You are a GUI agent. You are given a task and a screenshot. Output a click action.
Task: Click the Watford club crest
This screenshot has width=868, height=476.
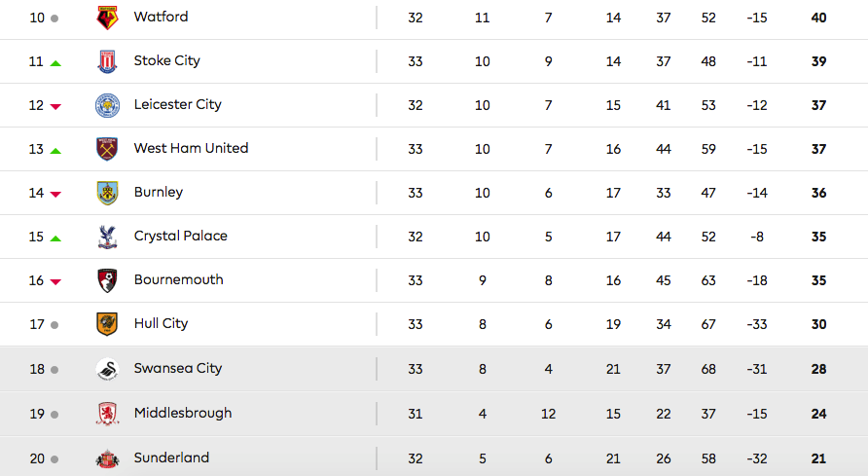pyautogui.click(x=107, y=18)
